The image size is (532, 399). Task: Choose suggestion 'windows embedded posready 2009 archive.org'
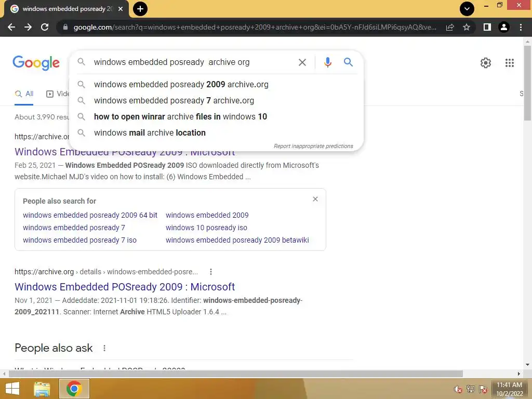click(x=216, y=85)
